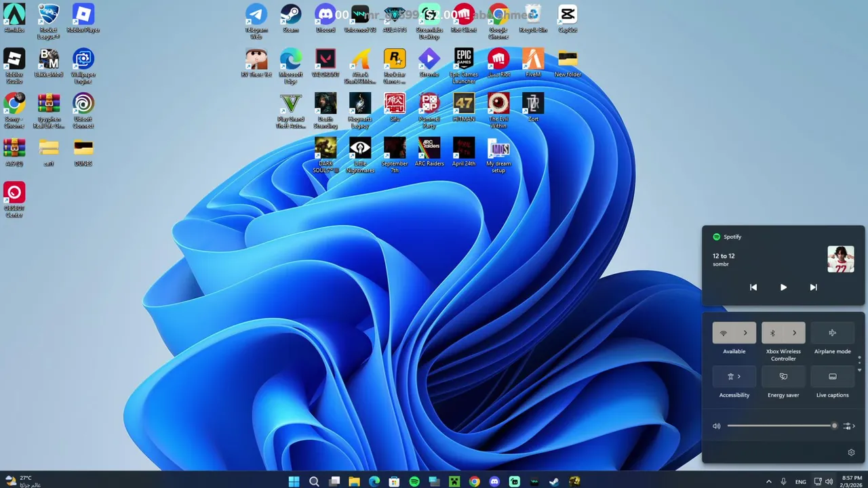Select the ARC Raiders game icon
Viewport: 868px width, 488px height.
point(429,152)
